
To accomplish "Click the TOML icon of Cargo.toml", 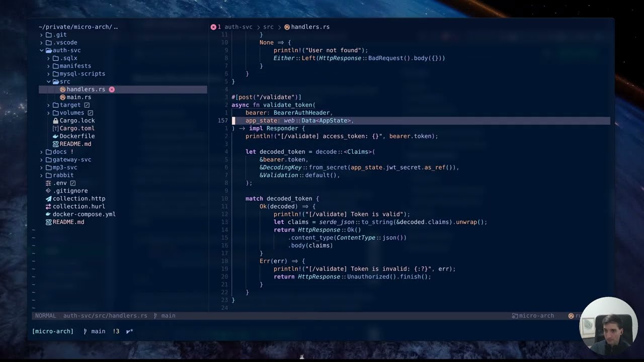I will pos(56,128).
